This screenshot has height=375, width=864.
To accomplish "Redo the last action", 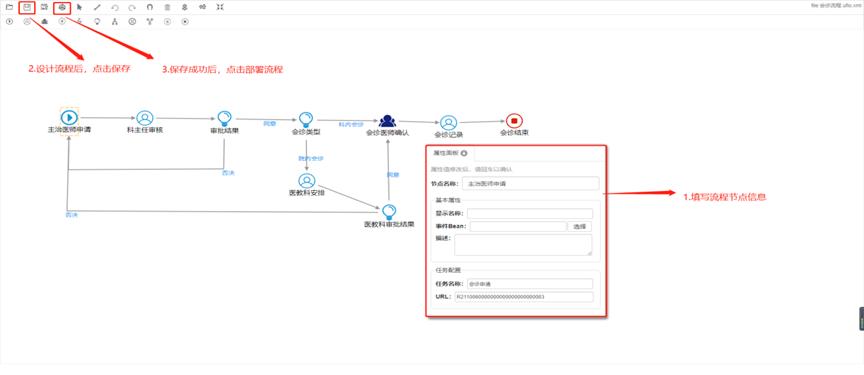I will click(x=132, y=7).
